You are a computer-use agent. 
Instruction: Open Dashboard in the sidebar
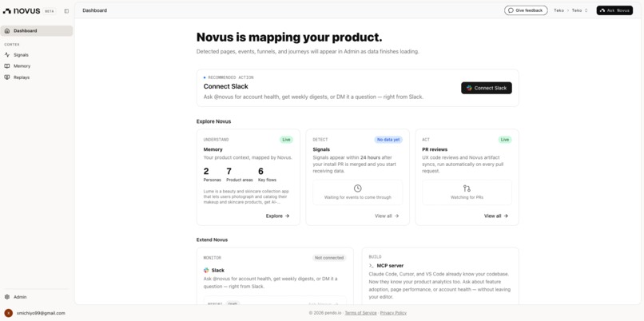[x=37, y=31]
